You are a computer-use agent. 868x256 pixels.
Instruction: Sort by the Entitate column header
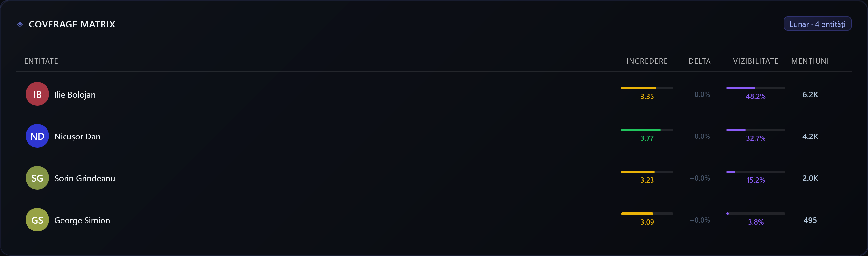coord(41,61)
